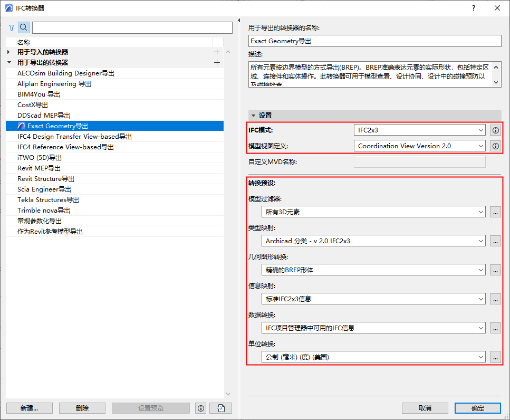The image size is (510, 420).
Task: Click the info icon beside 模型视图定义
Action: tap(495, 146)
